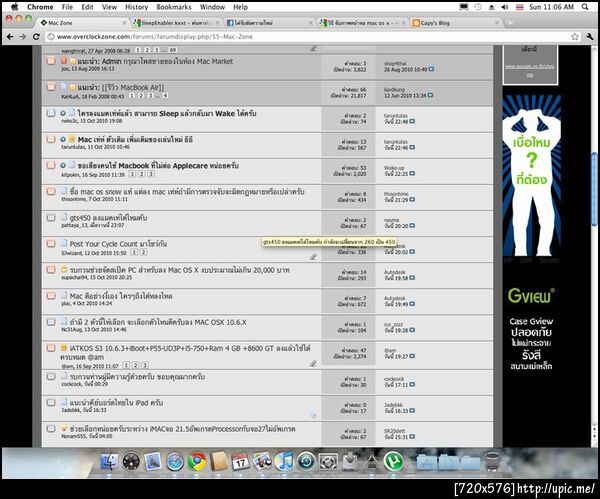600x499 pixels.
Task: Open the 'Post Your Cycle Count' thread
Action: [x=118, y=244]
